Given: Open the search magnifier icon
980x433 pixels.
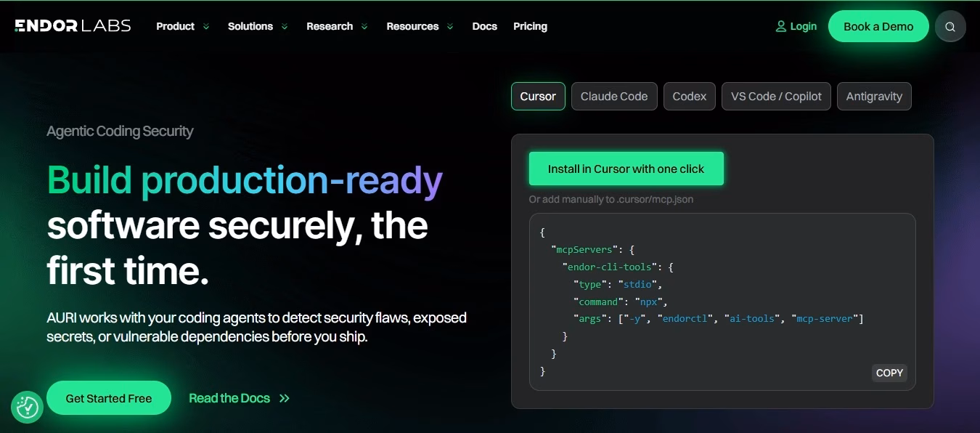Looking at the screenshot, I should 950,27.
